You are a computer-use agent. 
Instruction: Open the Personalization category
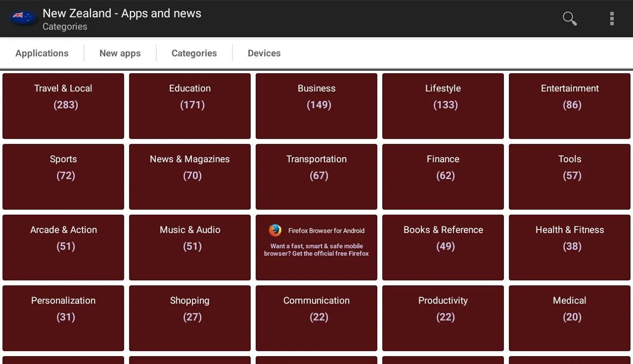63,318
